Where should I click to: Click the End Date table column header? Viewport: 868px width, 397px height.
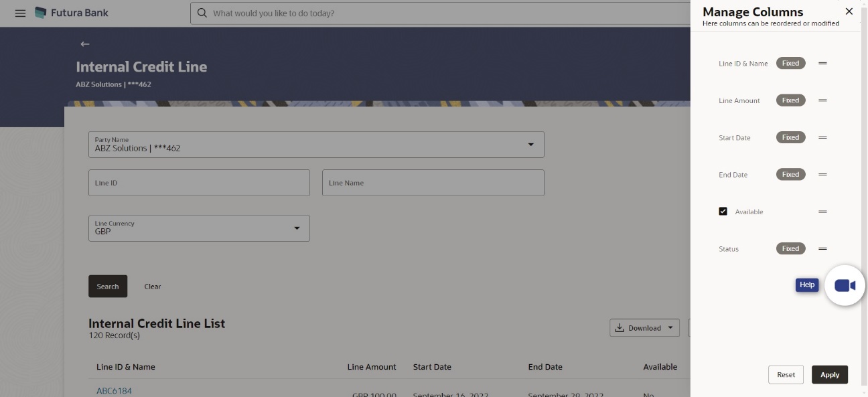tap(545, 367)
